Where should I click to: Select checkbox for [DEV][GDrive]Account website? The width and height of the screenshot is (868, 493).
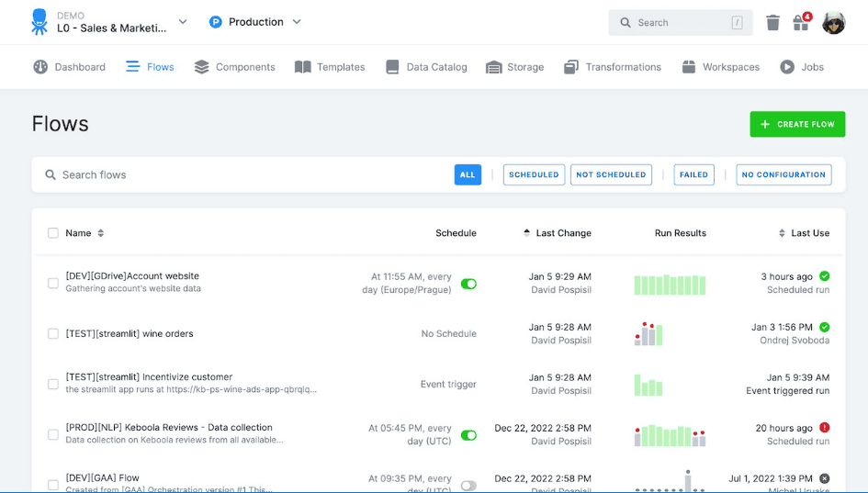(53, 284)
